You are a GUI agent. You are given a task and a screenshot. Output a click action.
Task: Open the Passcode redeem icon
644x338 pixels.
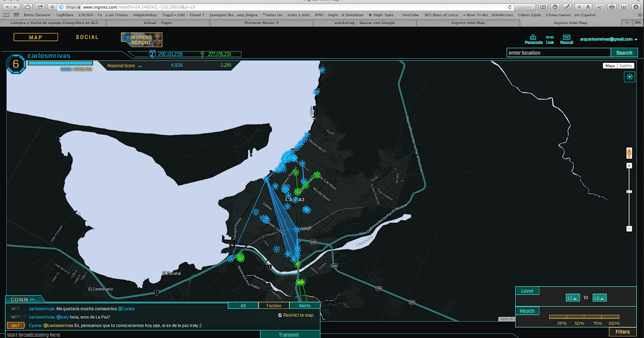click(x=533, y=37)
